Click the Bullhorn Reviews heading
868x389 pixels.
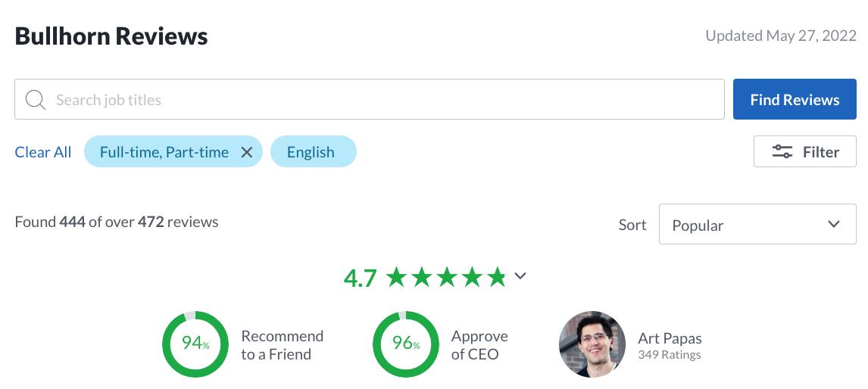(x=111, y=36)
